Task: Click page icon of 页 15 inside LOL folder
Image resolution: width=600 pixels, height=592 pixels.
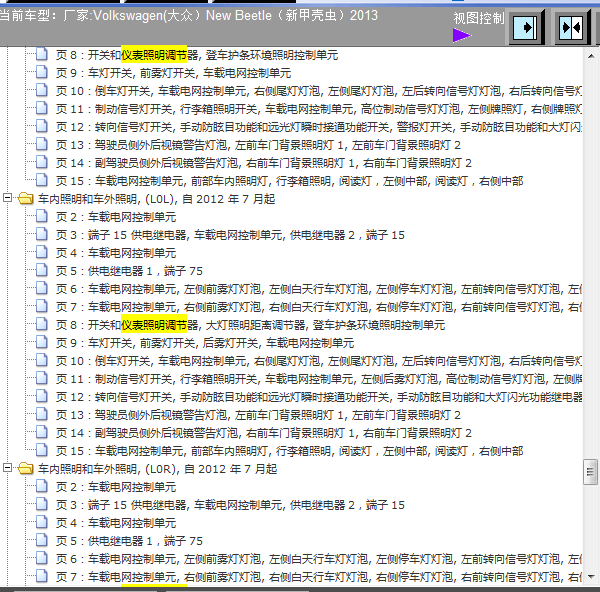Action: coord(42,450)
